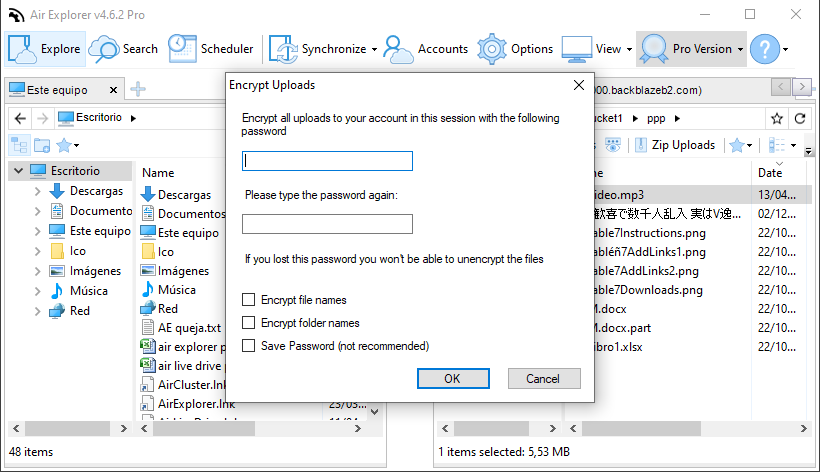Select AirCluster.lnk file

pos(191,385)
